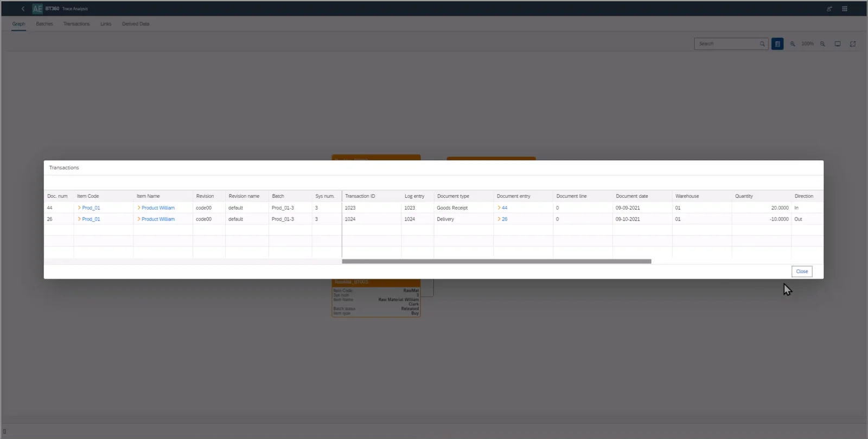This screenshot has width=868, height=439.
Task: Click the horizontal scrollbar in Transactions table
Action: pos(496,261)
